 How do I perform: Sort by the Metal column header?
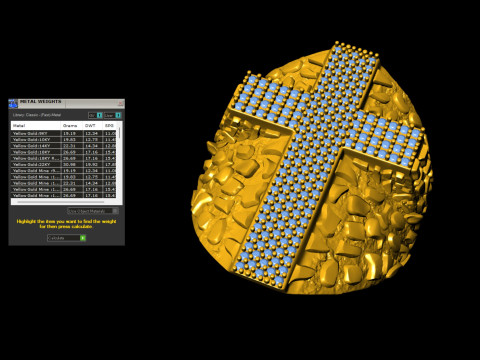click(x=36, y=125)
